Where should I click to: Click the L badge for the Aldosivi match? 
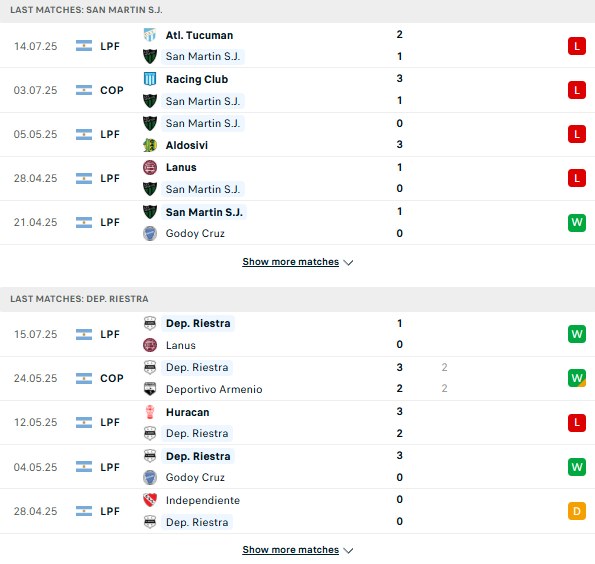577,134
